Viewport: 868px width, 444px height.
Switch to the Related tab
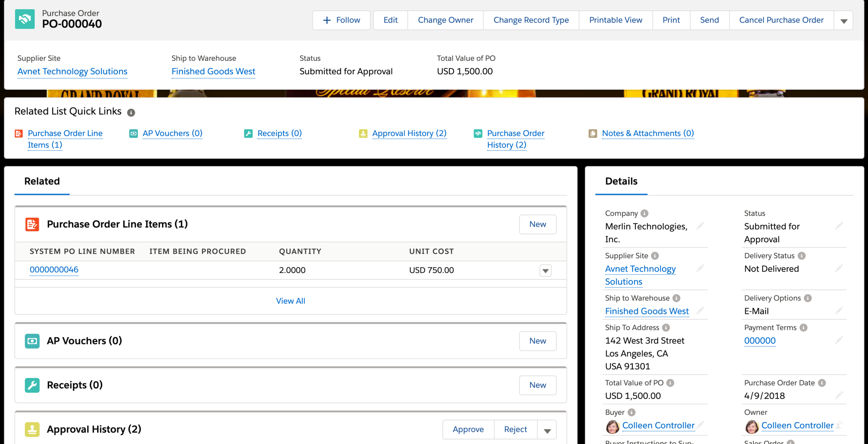42,181
